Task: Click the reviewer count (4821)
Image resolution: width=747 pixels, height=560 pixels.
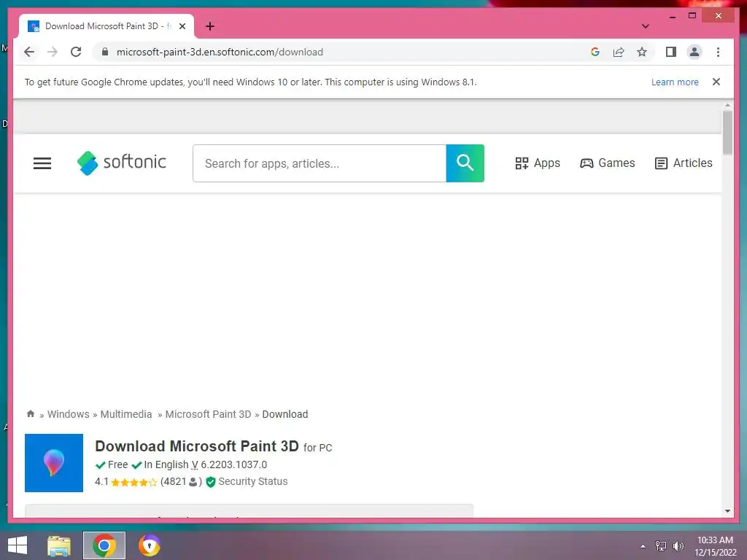Action: pos(181,481)
